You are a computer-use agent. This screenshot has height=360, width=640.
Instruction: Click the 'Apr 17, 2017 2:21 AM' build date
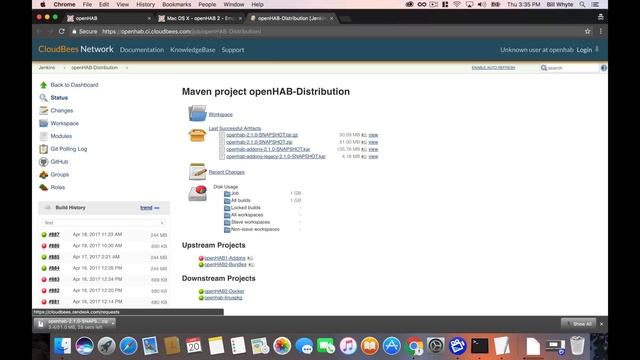[96, 257]
